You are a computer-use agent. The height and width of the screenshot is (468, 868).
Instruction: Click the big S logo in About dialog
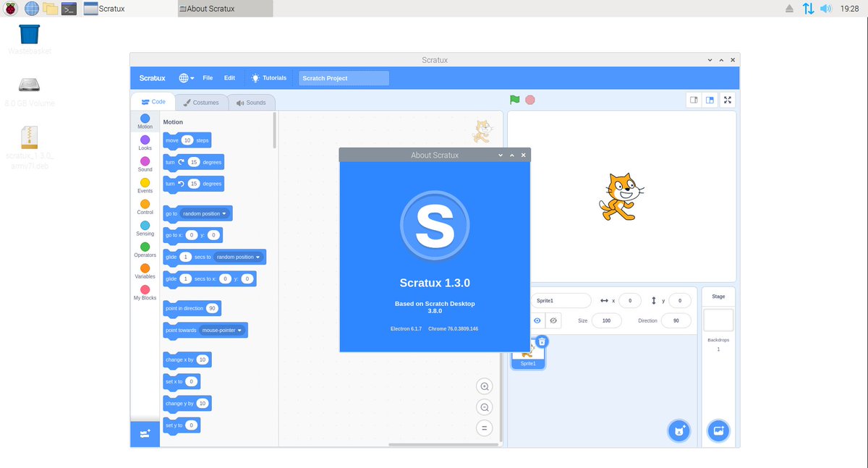click(435, 226)
